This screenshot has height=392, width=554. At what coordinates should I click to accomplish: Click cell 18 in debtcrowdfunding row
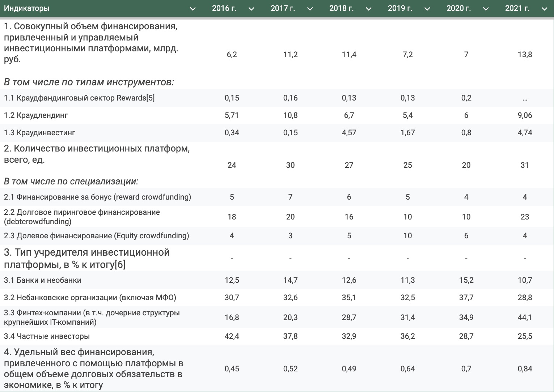tap(232, 217)
